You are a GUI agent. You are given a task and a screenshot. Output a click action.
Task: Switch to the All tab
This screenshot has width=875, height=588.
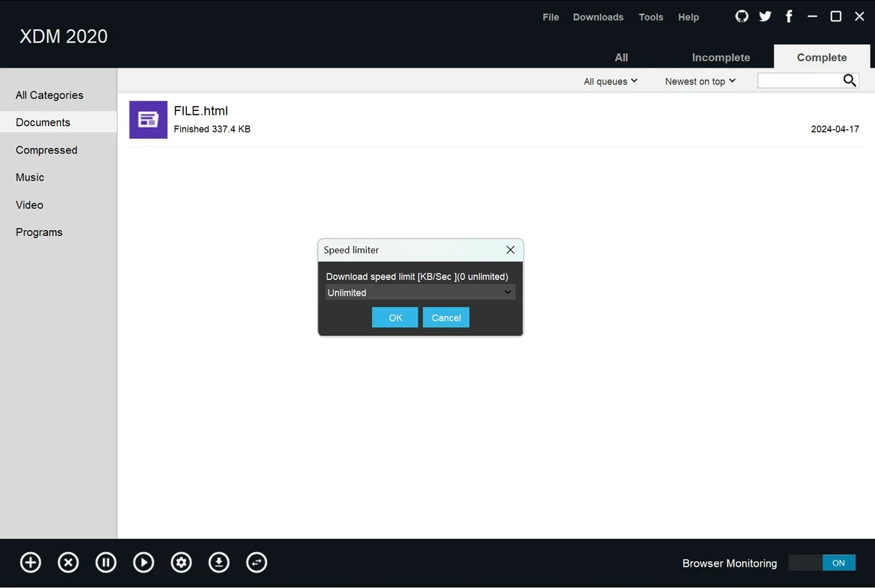pos(621,57)
